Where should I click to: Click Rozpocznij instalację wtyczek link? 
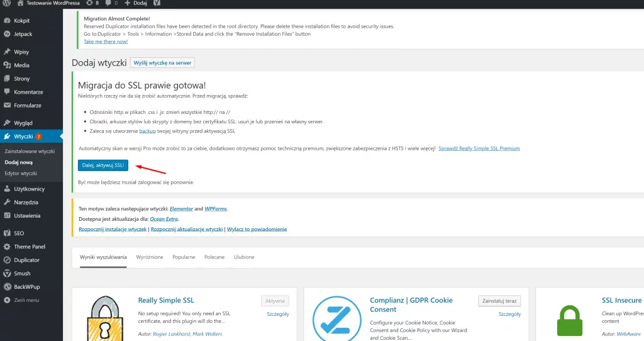pyautogui.click(x=113, y=229)
